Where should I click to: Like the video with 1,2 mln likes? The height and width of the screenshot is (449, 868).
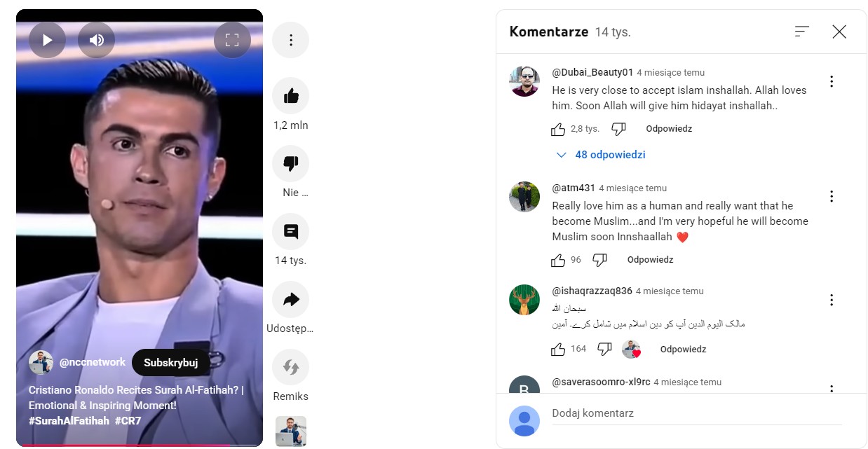click(x=290, y=96)
